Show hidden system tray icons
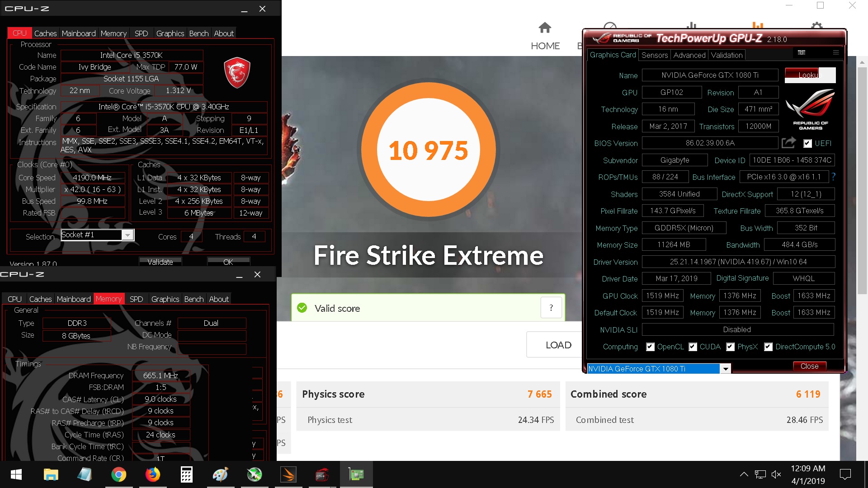Viewport: 868px width, 488px height. pyautogui.click(x=744, y=474)
